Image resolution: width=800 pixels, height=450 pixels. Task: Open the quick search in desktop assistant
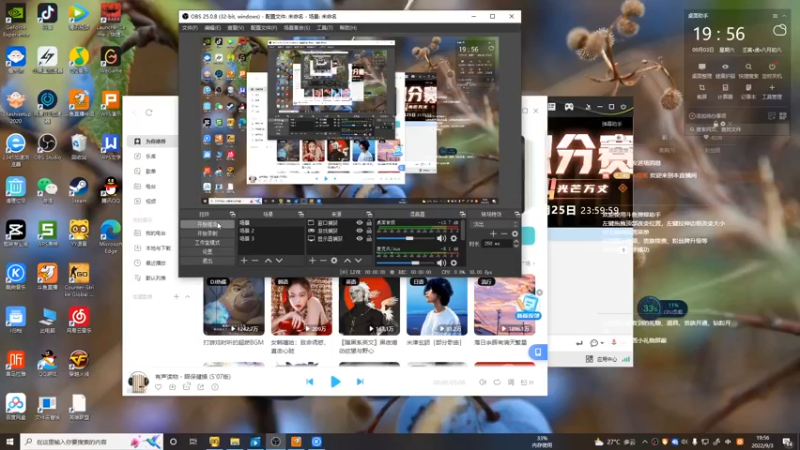click(x=748, y=70)
